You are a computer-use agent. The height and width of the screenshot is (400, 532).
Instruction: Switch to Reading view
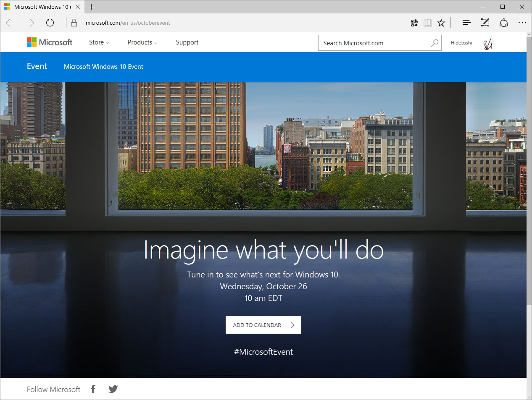point(428,23)
